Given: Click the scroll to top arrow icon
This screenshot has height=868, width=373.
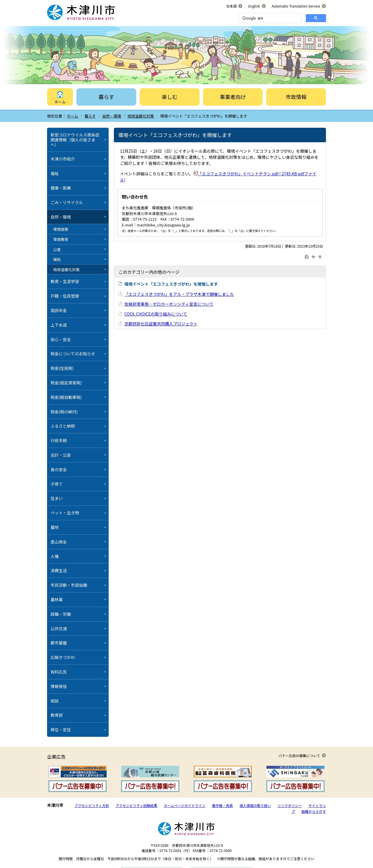Looking at the screenshot, I should point(320,257).
